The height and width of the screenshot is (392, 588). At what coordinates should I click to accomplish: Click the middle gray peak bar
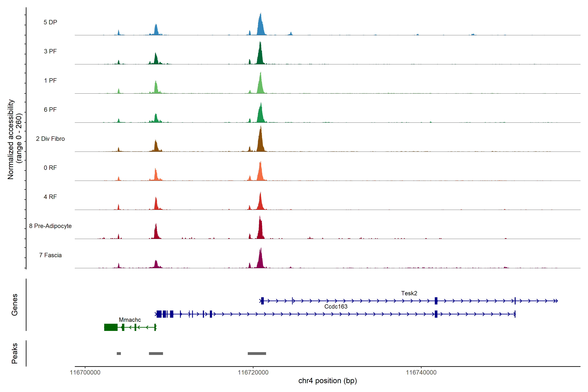click(156, 353)
